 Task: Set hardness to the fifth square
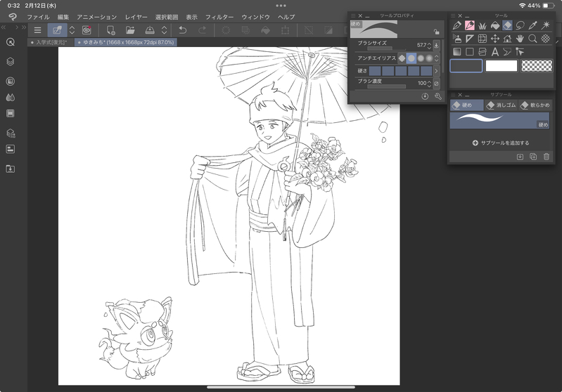426,71
